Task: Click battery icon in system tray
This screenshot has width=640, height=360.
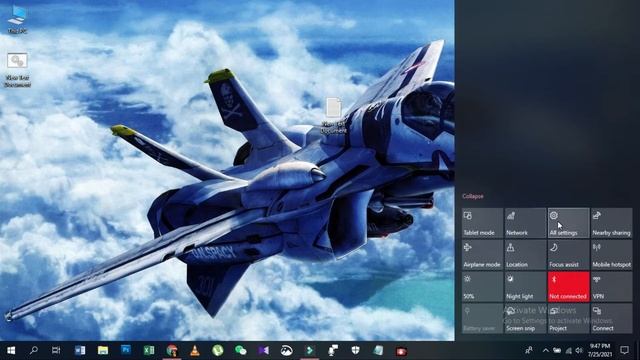Action: [x=557, y=350]
